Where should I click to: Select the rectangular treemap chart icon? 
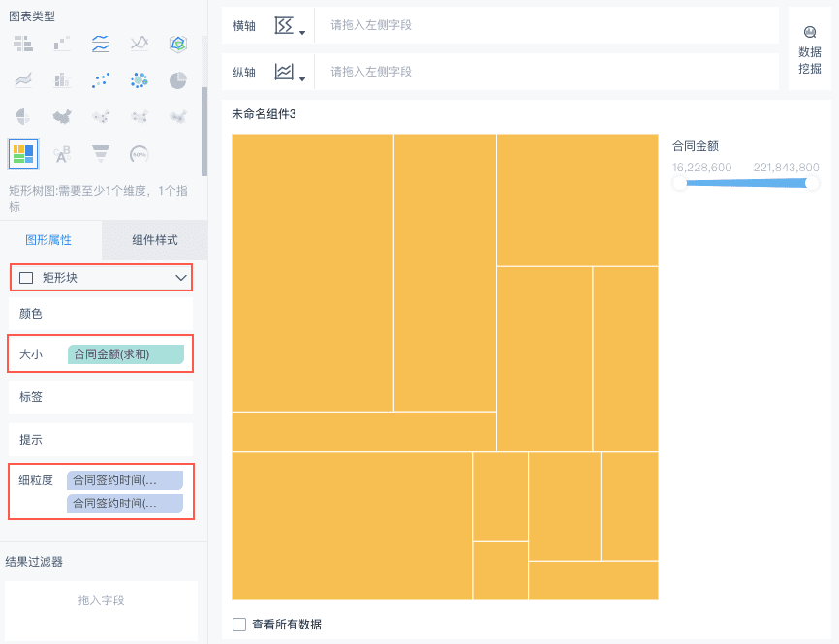[23, 154]
